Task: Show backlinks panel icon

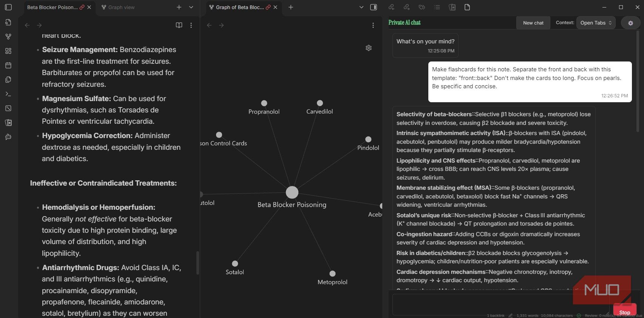Action: point(392,7)
